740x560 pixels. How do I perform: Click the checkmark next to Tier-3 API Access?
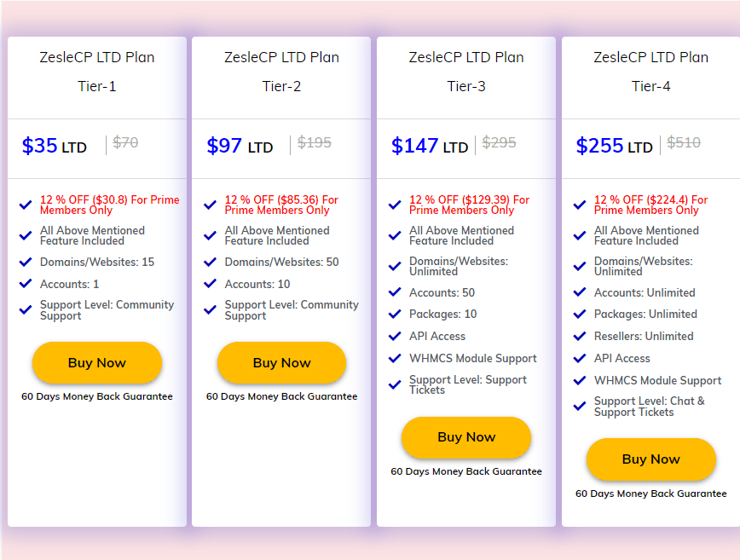395,336
